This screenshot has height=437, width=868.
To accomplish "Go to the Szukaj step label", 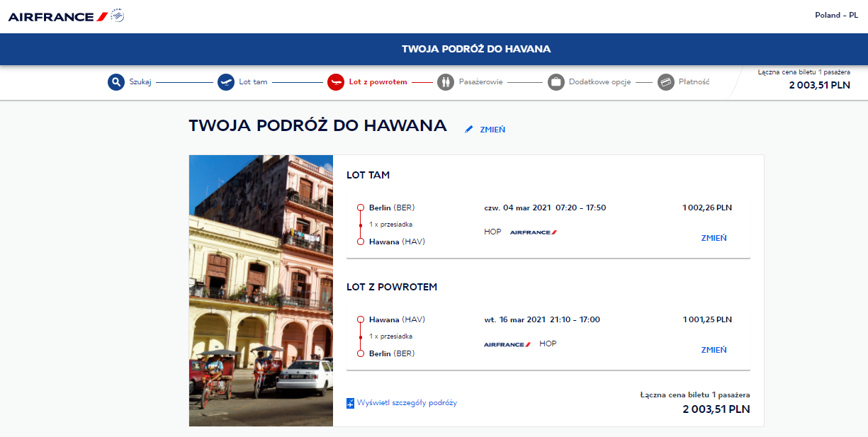I will 140,82.
